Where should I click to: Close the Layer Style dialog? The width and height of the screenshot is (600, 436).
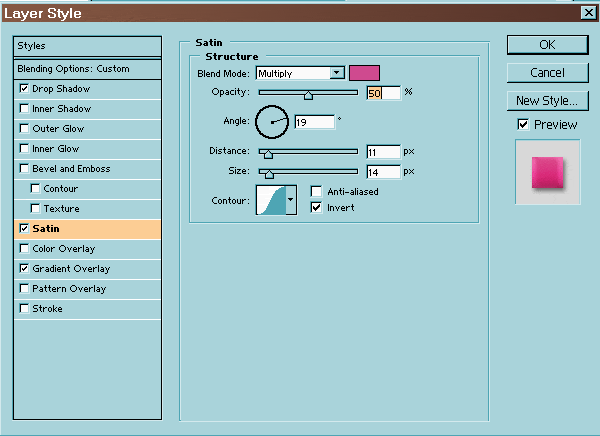587,13
